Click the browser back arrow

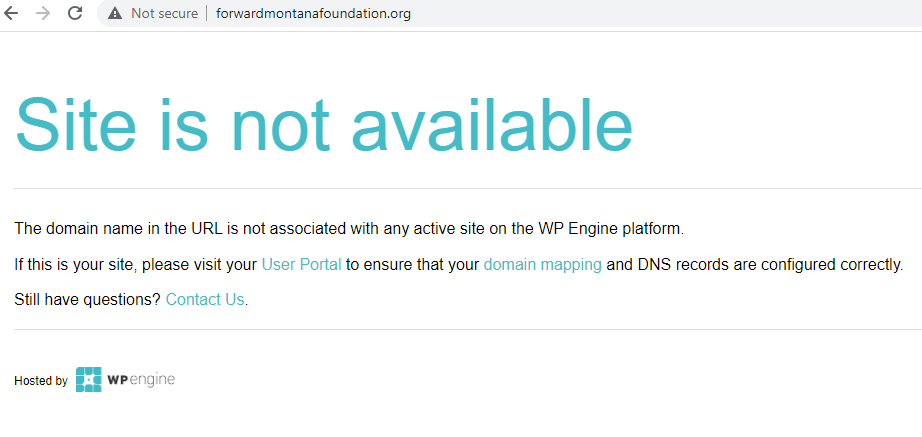pos(12,14)
